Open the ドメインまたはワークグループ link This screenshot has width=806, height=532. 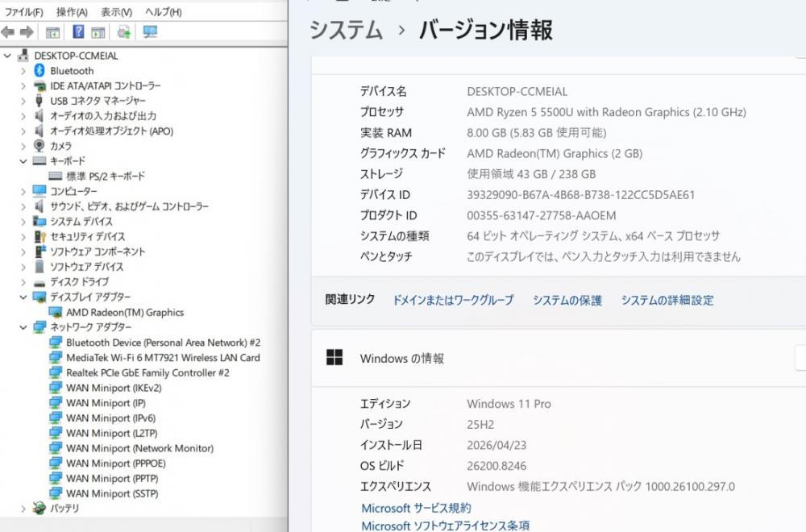[x=452, y=301]
